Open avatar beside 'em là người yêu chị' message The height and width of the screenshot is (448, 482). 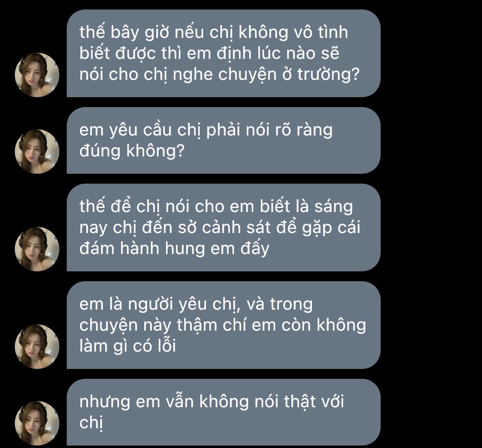[37, 347]
